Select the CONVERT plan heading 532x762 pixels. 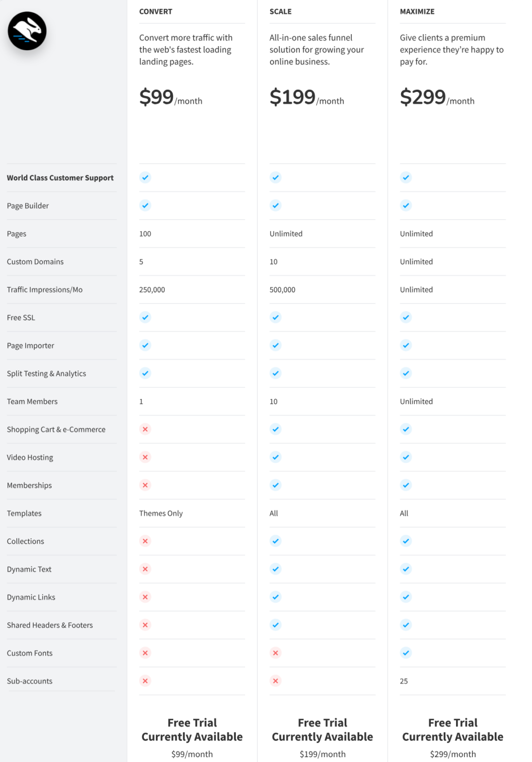click(155, 11)
